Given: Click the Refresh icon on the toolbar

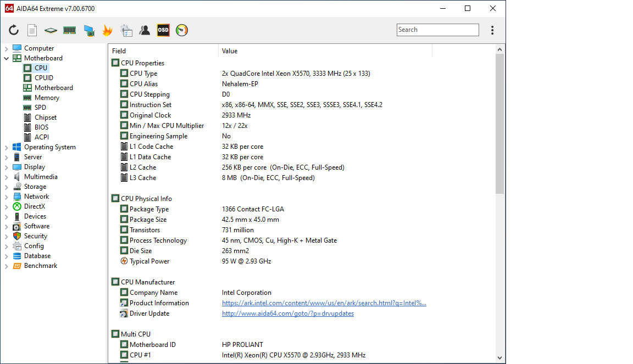Looking at the screenshot, I should click(13, 30).
